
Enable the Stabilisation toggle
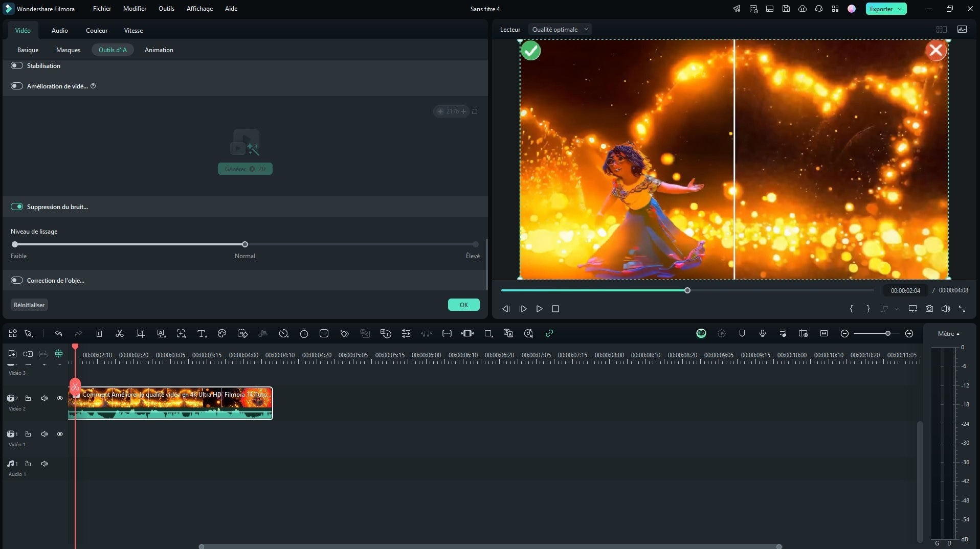tap(17, 65)
